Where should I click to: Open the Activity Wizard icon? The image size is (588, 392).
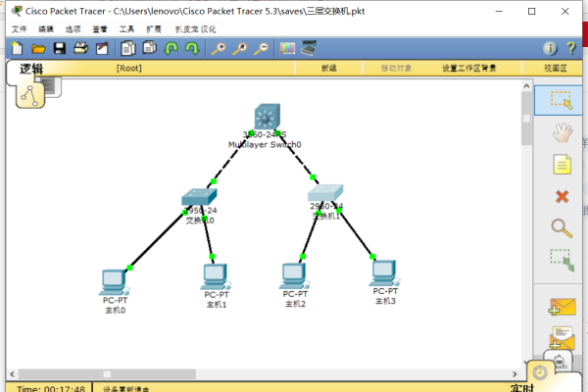(x=102, y=48)
